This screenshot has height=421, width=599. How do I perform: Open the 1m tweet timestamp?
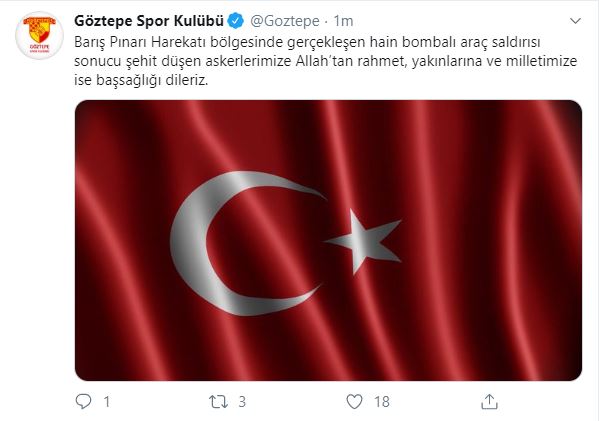pos(343,21)
